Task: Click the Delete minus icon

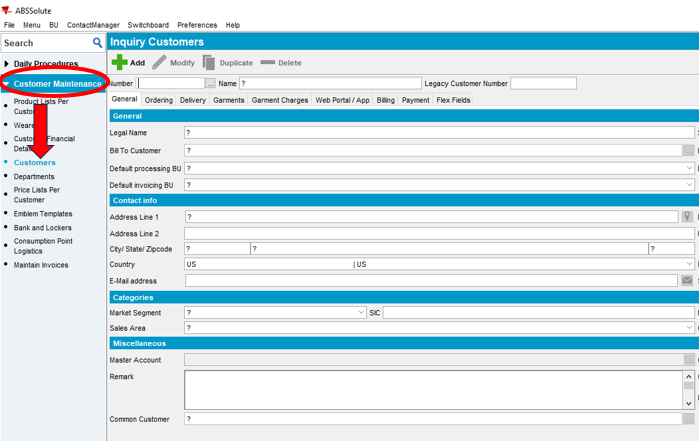Action: [267, 63]
